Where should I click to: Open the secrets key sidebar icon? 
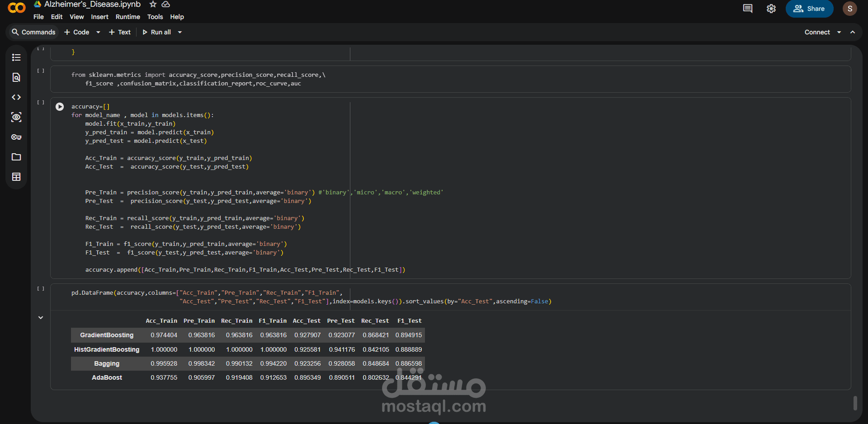(x=16, y=137)
